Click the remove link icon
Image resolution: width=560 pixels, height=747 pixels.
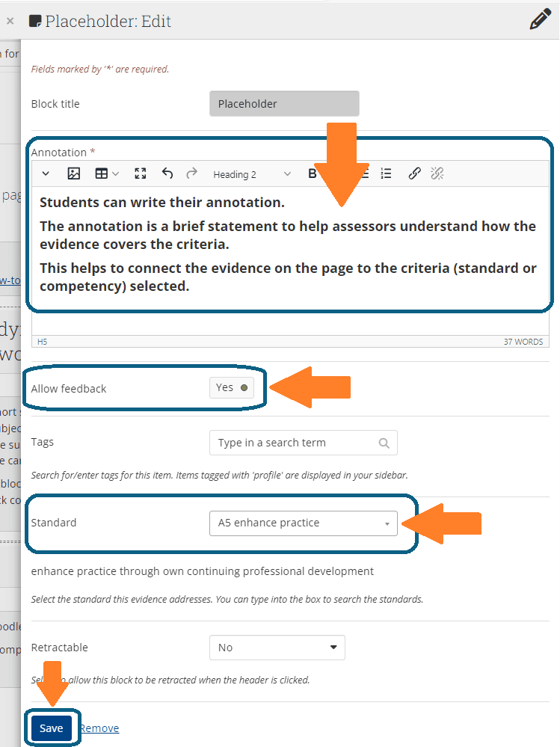point(437,173)
